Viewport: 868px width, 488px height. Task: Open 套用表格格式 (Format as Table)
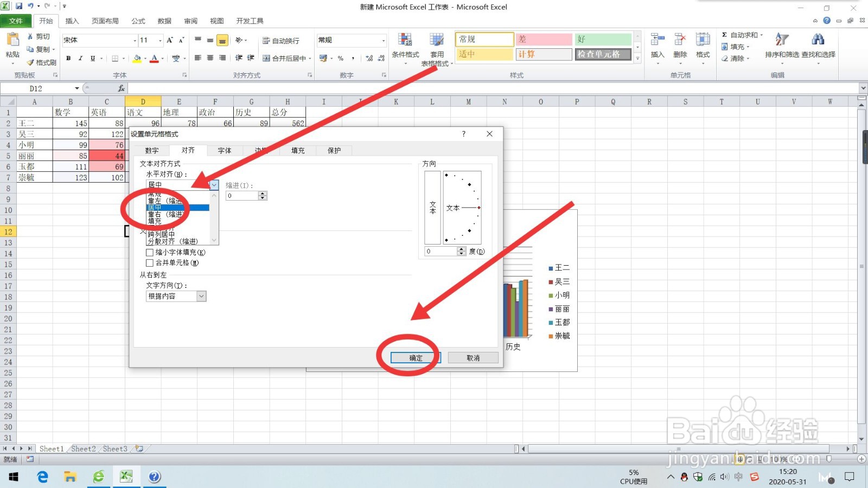click(x=437, y=49)
